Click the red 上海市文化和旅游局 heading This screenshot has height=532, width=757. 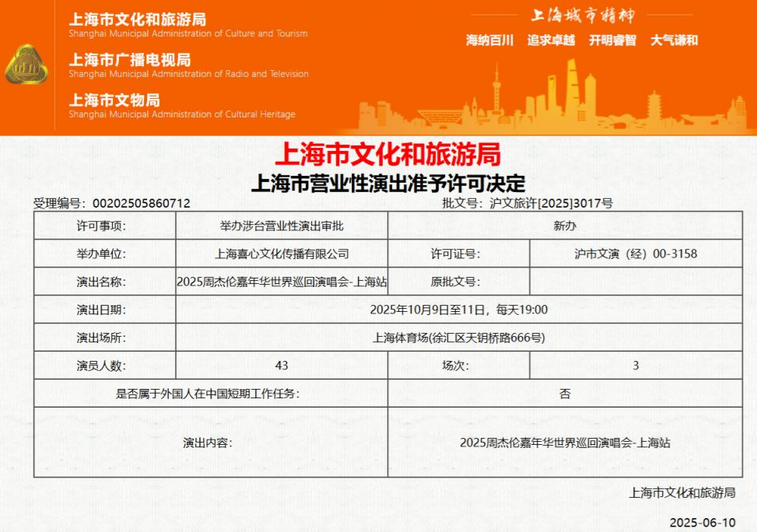(x=387, y=154)
